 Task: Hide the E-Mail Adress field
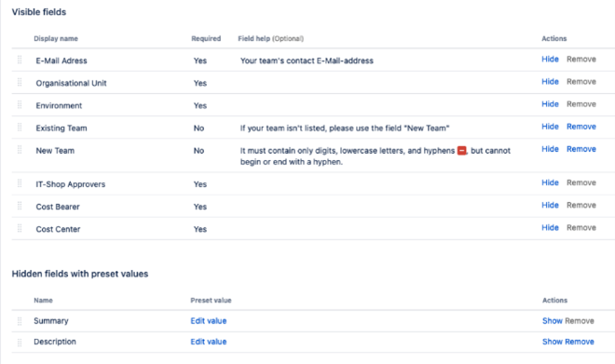550,60
